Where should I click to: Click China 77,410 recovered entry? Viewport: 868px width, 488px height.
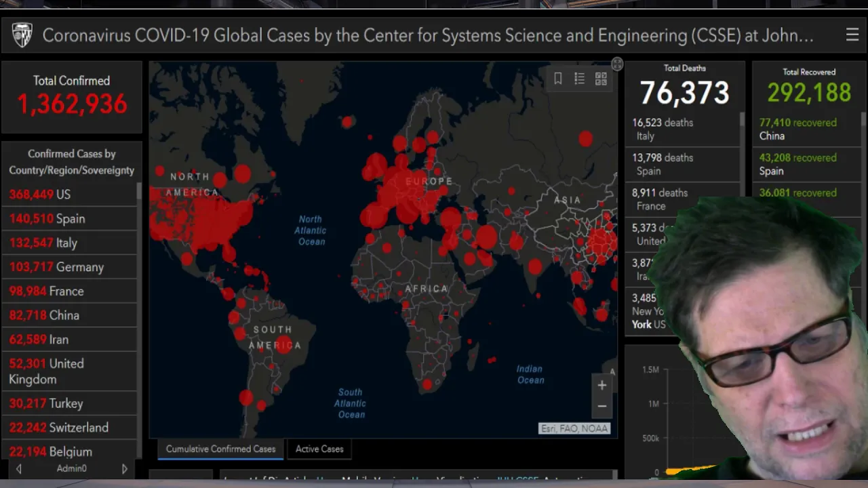pyautogui.click(x=807, y=129)
